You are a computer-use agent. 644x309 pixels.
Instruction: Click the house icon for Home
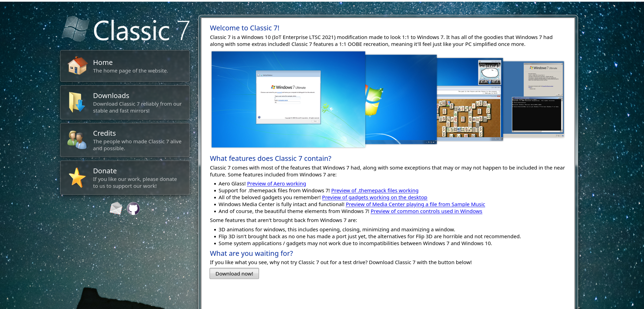click(77, 66)
